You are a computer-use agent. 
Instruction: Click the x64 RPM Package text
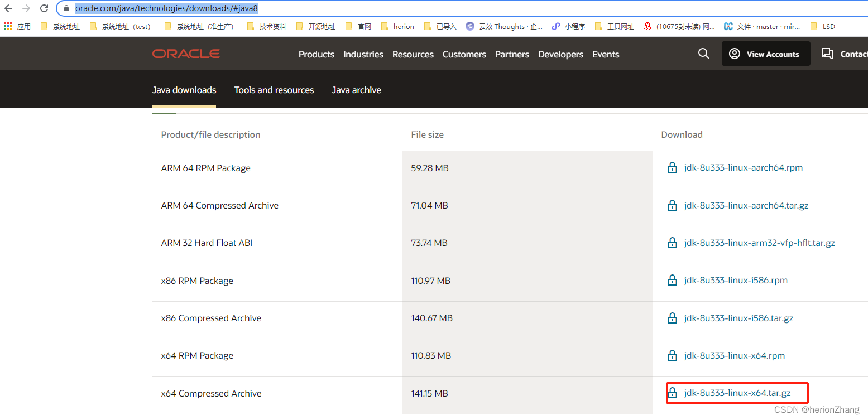(x=197, y=356)
